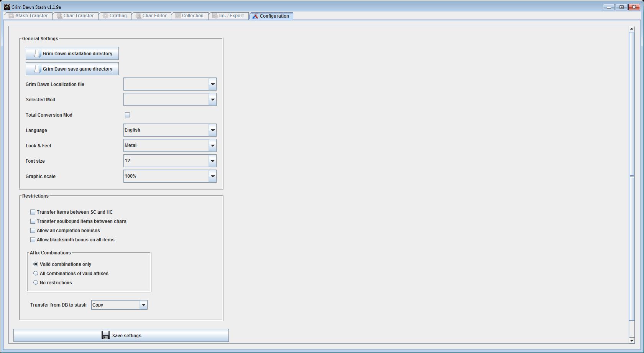Check Allow all completion bonuses
Viewport: 644px width, 353px height.
[33, 230]
